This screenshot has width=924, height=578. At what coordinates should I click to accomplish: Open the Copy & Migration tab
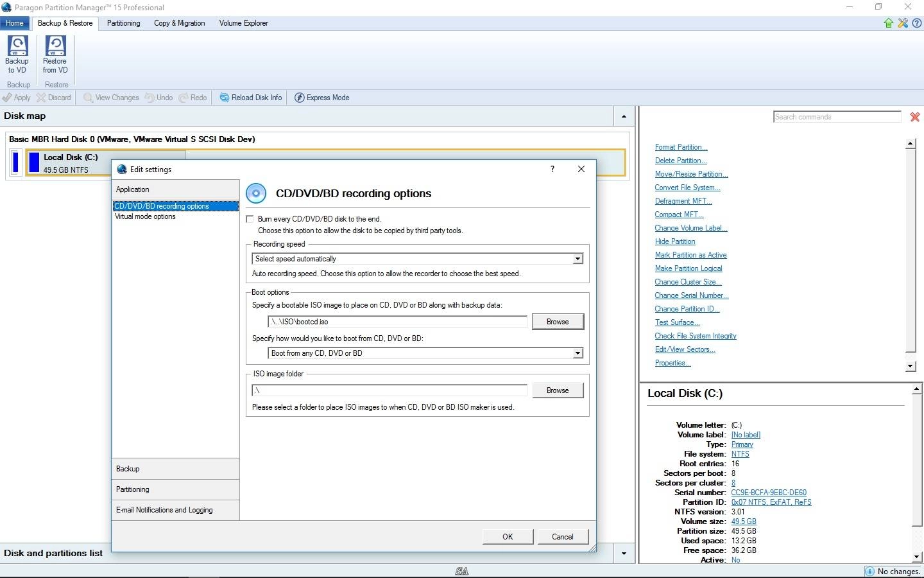(x=179, y=23)
